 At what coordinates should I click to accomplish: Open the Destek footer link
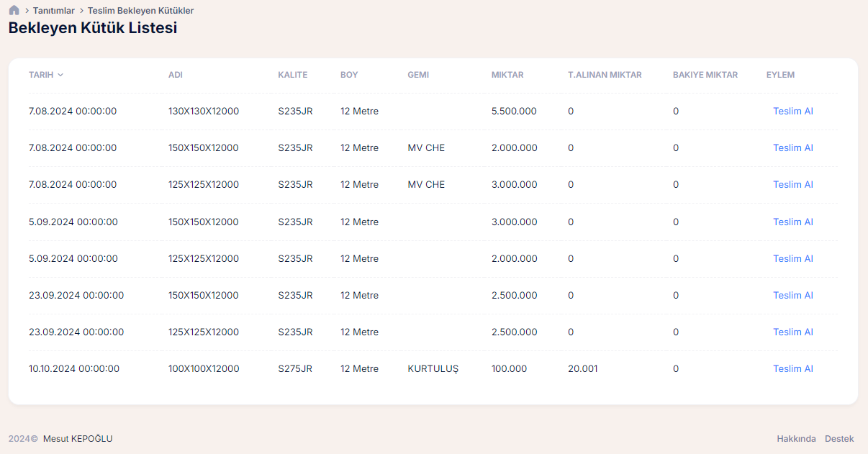coord(839,439)
